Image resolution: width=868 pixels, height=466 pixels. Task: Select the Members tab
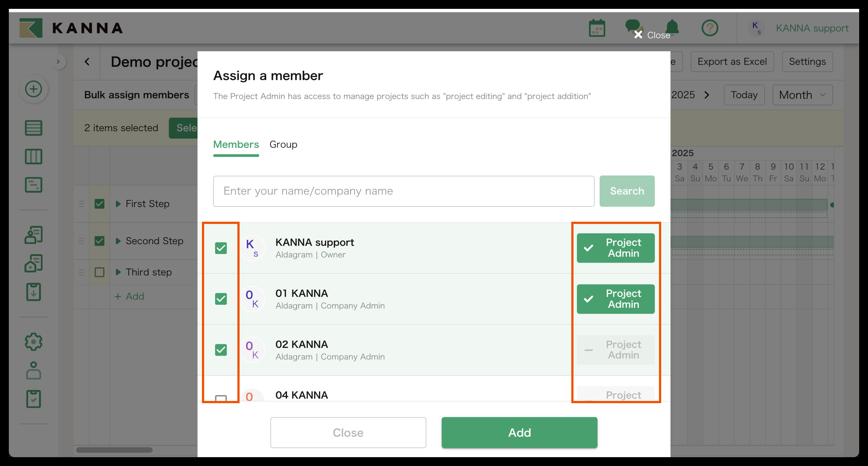pyautogui.click(x=236, y=144)
